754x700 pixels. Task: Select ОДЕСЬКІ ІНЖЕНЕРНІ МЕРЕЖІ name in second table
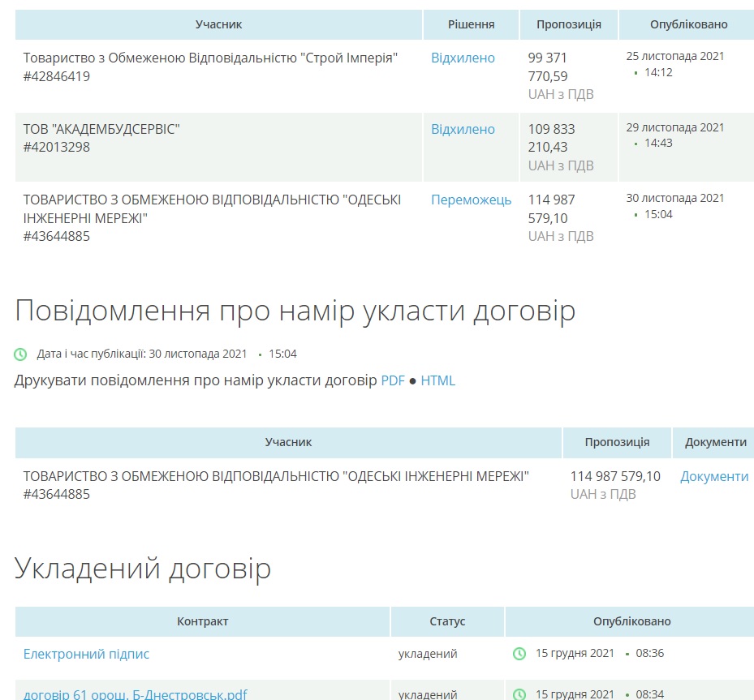(276, 476)
